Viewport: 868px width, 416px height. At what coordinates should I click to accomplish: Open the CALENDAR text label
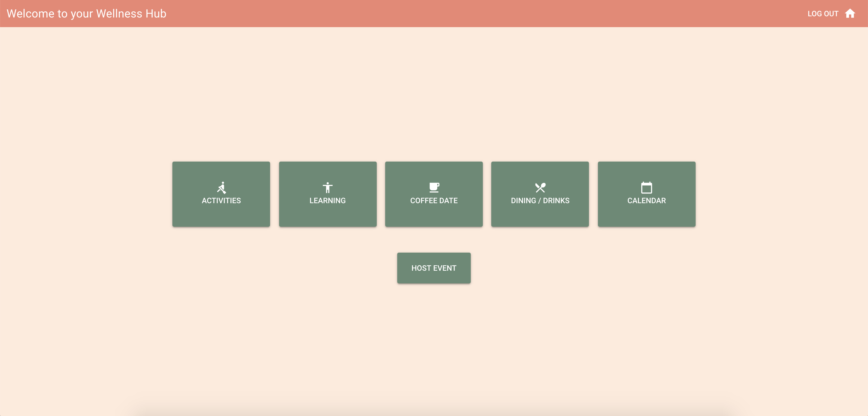(x=646, y=200)
